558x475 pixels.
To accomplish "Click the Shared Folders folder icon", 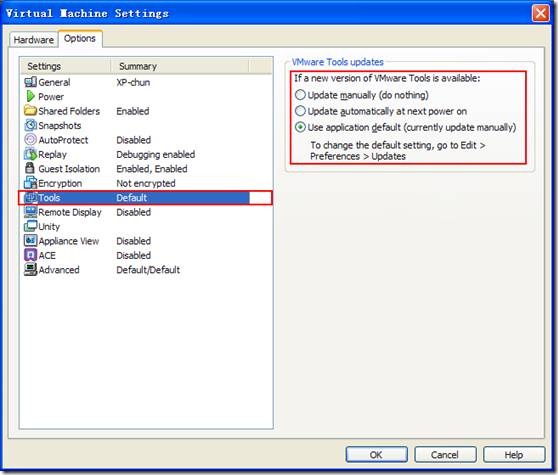I will (30, 111).
